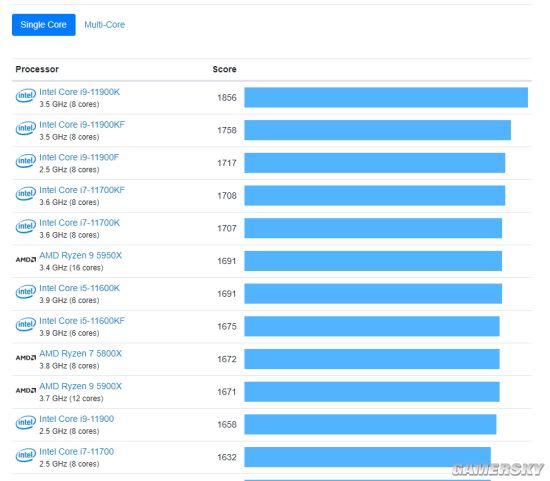Click Intel logo beside i7-11700KF
Image resolution: width=550 pixels, height=481 pixels.
26,193
